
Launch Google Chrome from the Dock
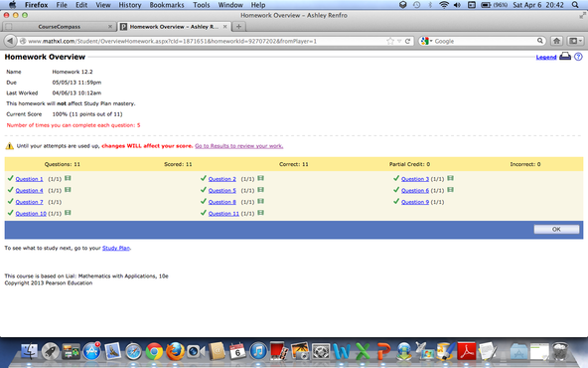pos(154,351)
